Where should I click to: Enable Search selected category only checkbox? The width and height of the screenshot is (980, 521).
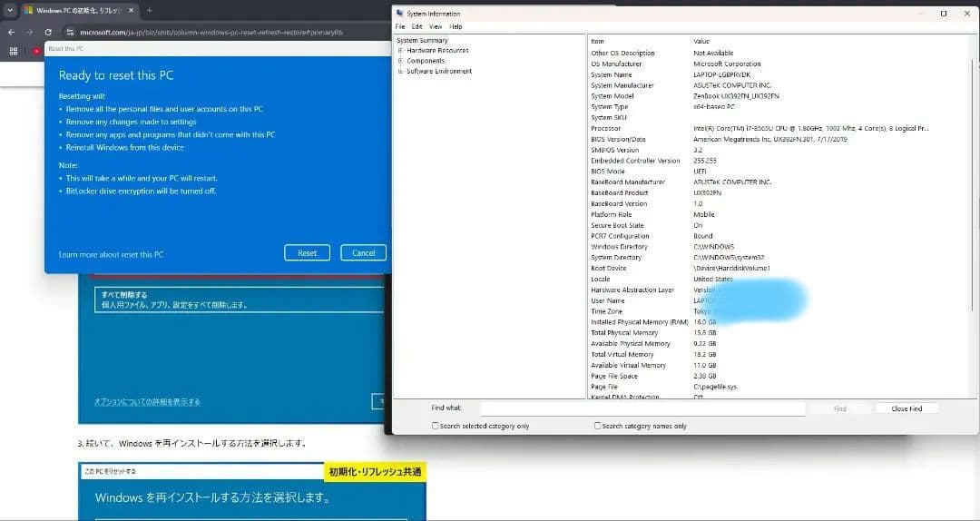436,426
